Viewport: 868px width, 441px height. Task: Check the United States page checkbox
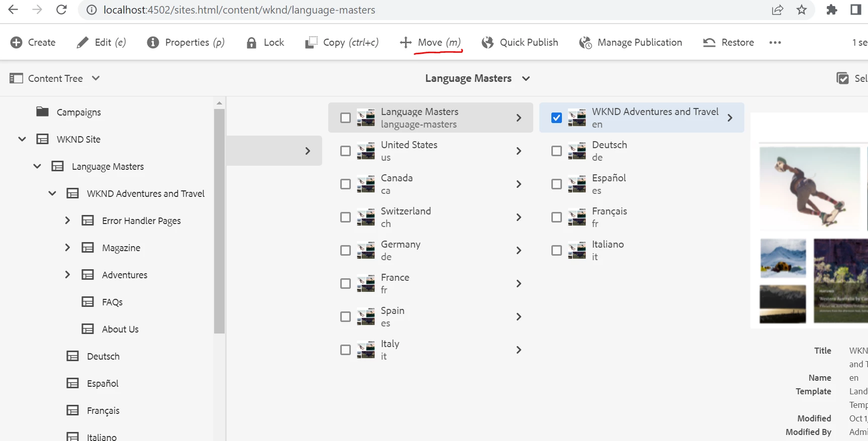(x=345, y=151)
